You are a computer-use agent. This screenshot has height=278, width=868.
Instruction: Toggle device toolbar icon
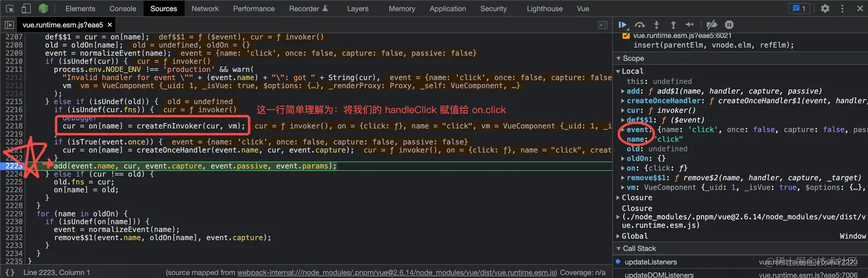(x=26, y=9)
